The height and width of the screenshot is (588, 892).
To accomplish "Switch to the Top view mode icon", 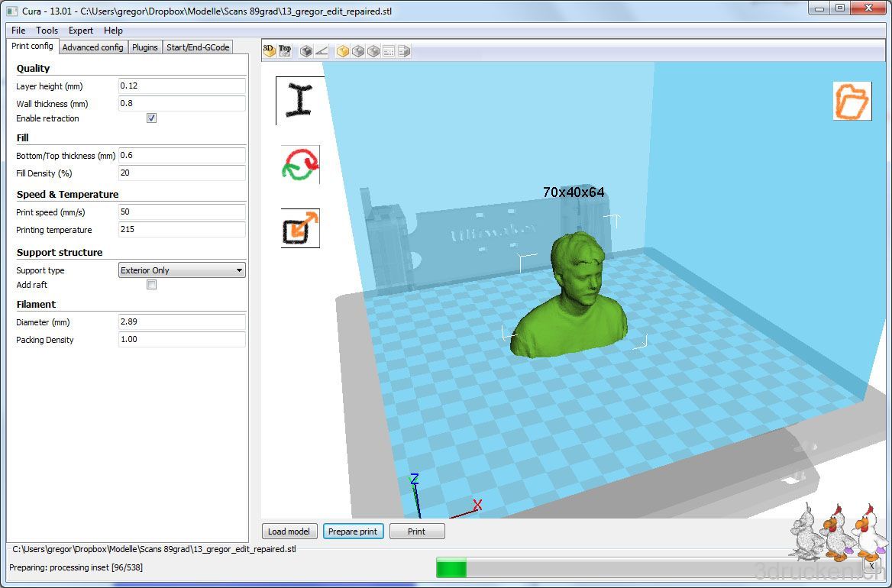I will coord(284,50).
